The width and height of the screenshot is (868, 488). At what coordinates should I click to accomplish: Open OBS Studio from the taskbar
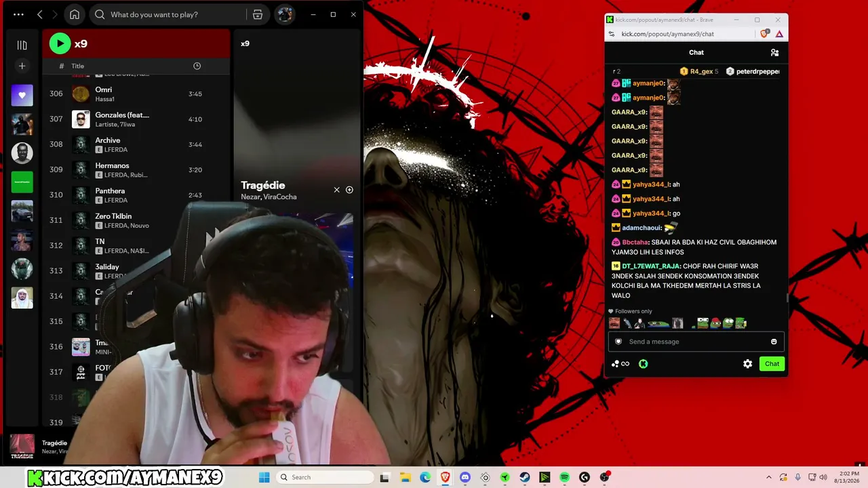[605, 477]
